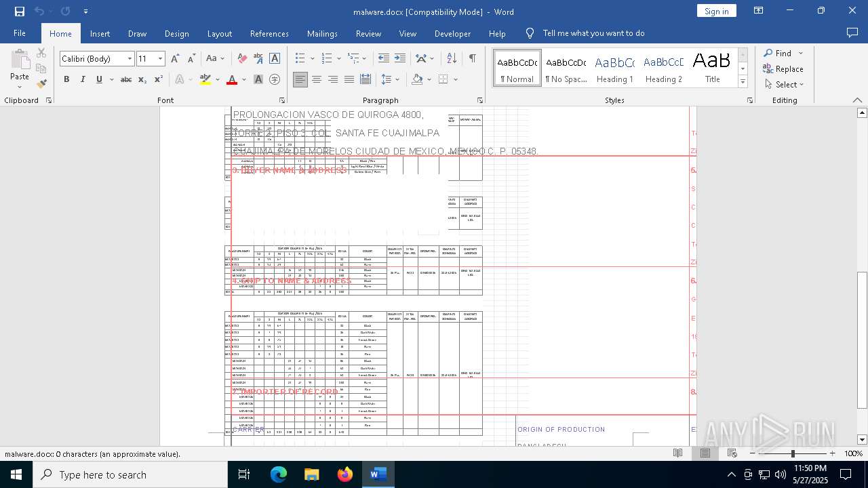The image size is (868, 488).
Task: Click the Text Effects icon
Action: coord(180,79)
